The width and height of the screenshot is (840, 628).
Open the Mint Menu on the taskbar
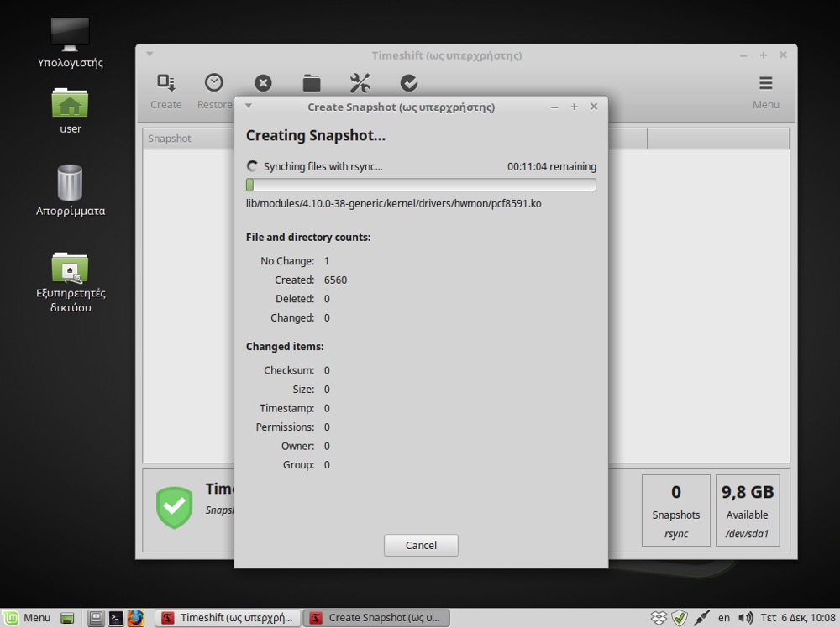(x=29, y=618)
